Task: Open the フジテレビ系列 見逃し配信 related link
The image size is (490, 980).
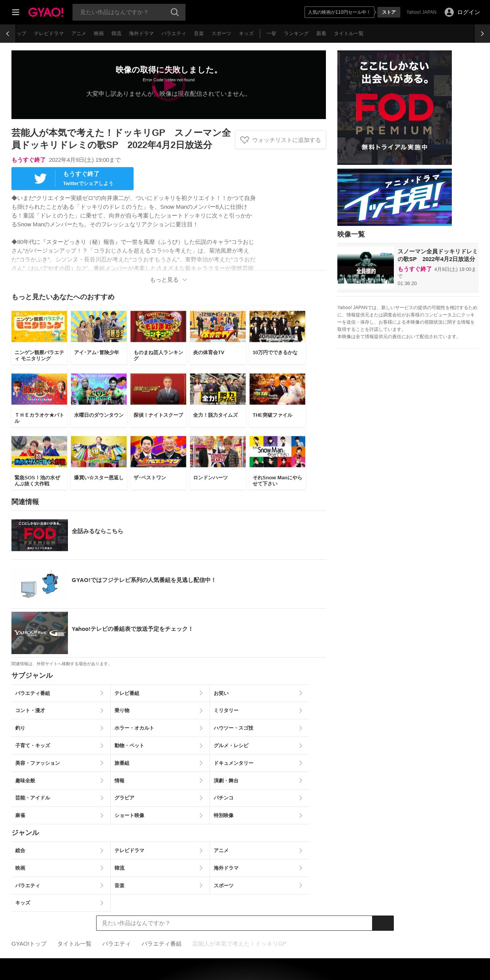Action: click(x=169, y=584)
